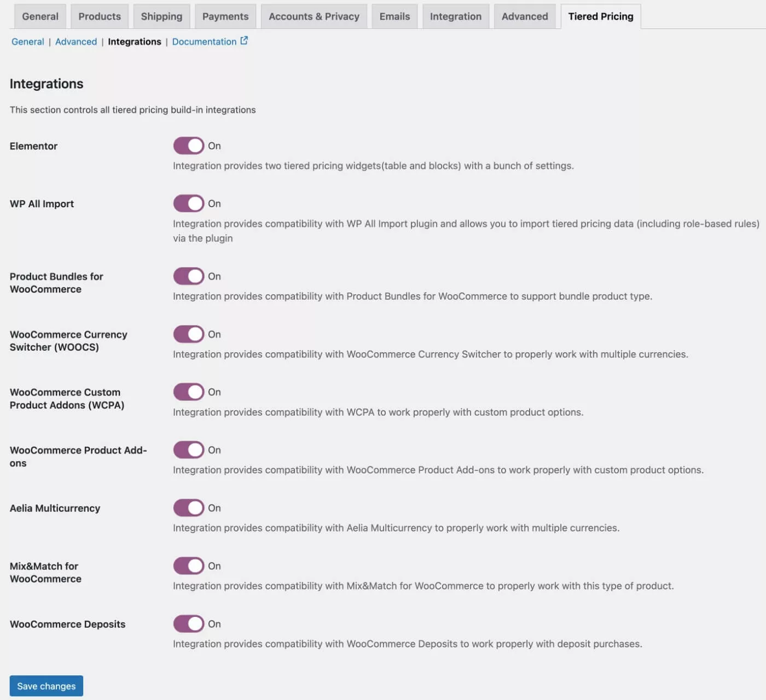766x700 pixels.
Task: Click the Aelia Multicurrency compatibility description
Action: click(x=396, y=528)
